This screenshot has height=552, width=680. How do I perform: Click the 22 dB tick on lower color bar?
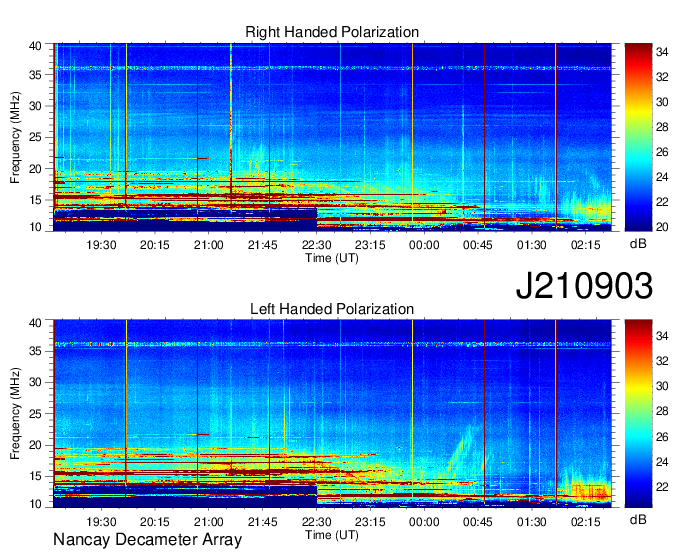click(662, 487)
